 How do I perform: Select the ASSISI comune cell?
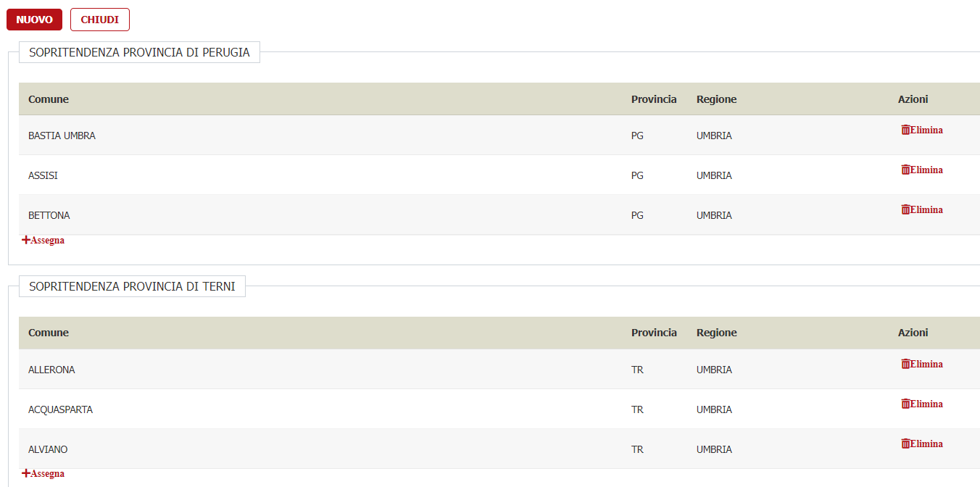pos(43,175)
